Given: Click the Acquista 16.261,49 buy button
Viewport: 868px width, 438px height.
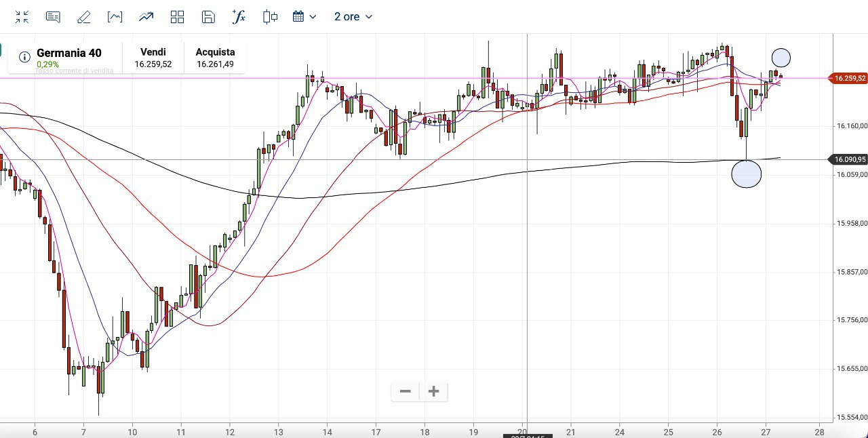Looking at the screenshot, I should point(215,58).
